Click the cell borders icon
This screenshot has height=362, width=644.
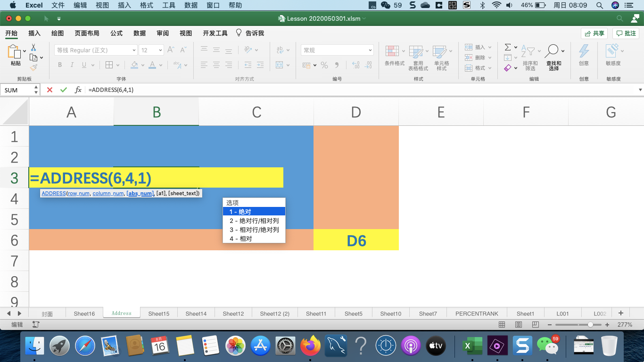(x=109, y=65)
